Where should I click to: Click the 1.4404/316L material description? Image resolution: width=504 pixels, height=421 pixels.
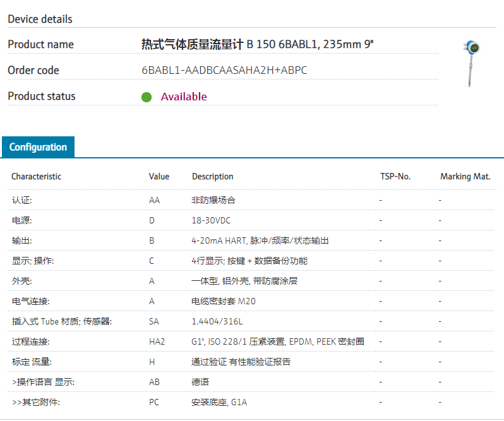[x=217, y=321]
